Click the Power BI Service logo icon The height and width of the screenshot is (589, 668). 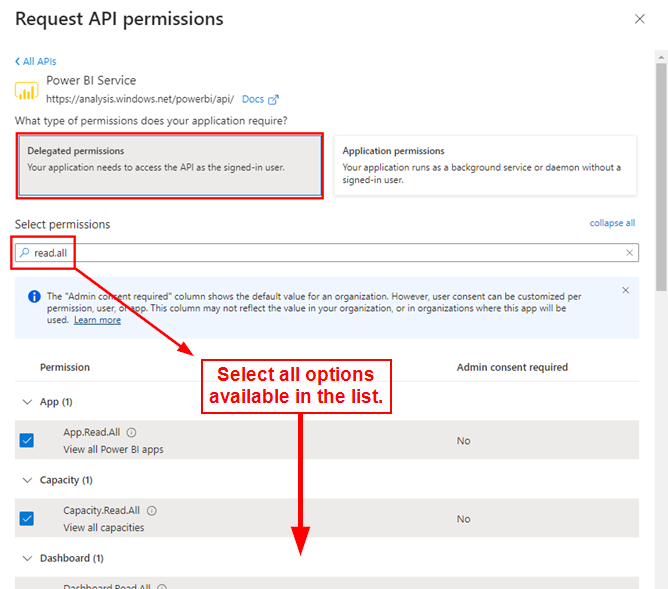(27, 90)
